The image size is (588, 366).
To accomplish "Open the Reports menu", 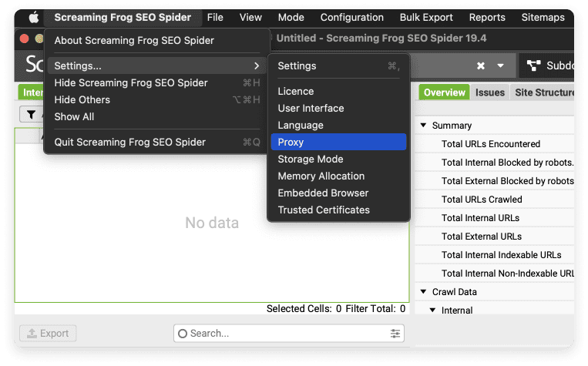I will pos(487,17).
